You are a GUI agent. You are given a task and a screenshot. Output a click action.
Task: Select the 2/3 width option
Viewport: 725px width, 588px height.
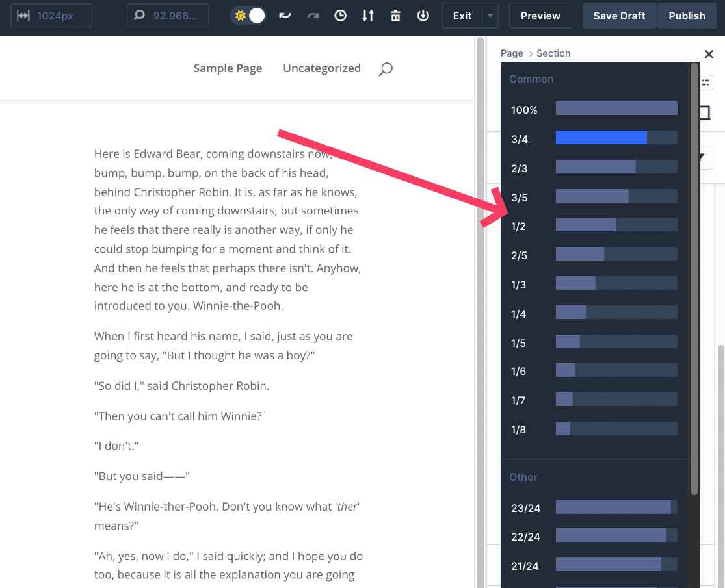coord(594,167)
